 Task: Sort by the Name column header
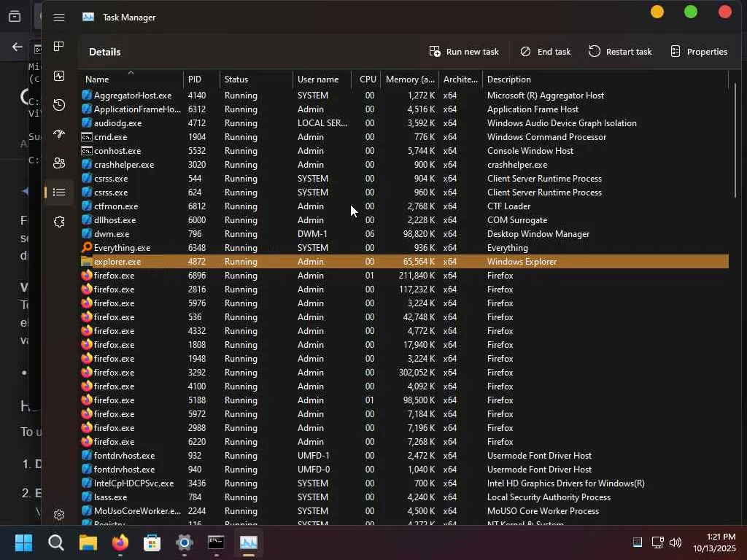(131, 79)
